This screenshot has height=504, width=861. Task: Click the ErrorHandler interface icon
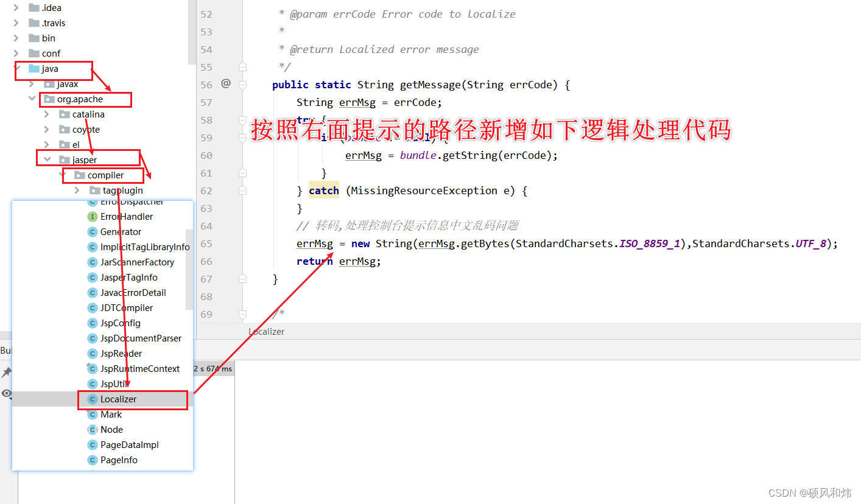(x=93, y=217)
